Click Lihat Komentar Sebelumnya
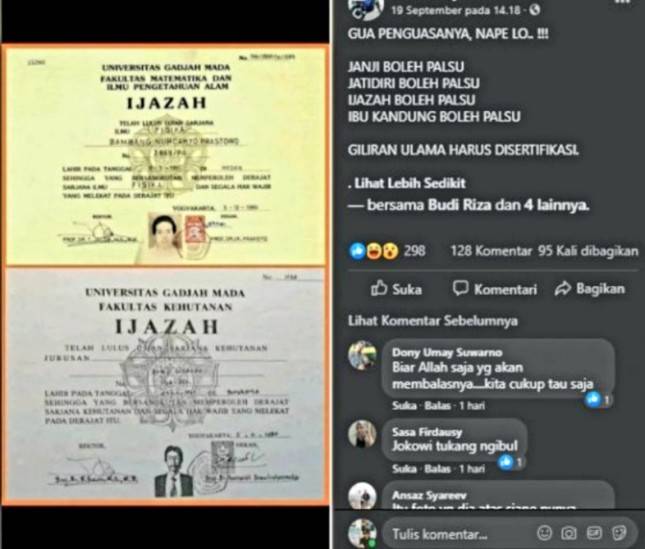The width and height of the screenshot is (645, 549). (433, 321)
